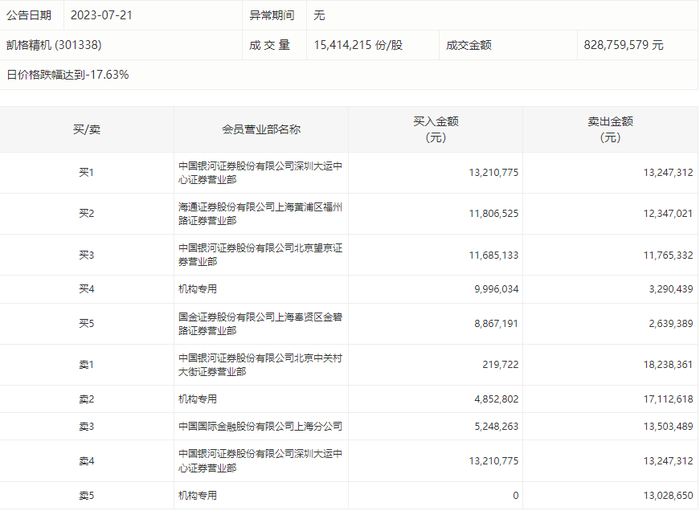Select the 卖3 row label
The image size is (700, 511).
87,427
